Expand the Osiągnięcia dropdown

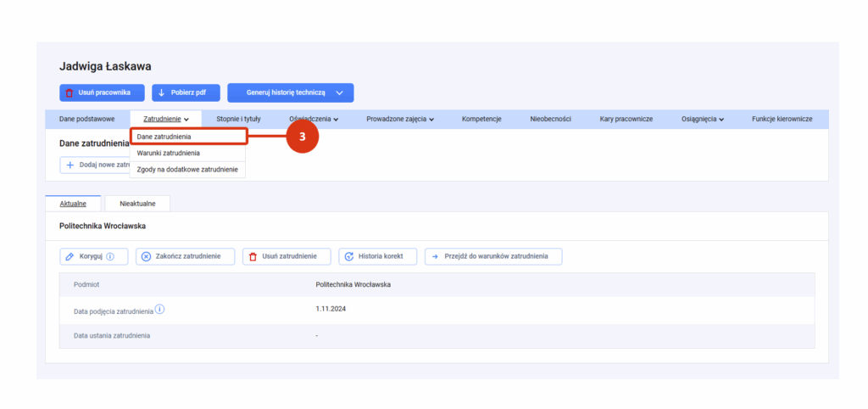tap(703, 119)
